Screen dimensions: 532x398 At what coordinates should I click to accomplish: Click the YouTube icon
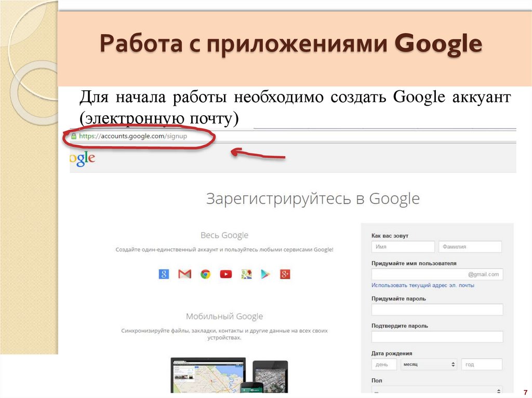point(226,274)
